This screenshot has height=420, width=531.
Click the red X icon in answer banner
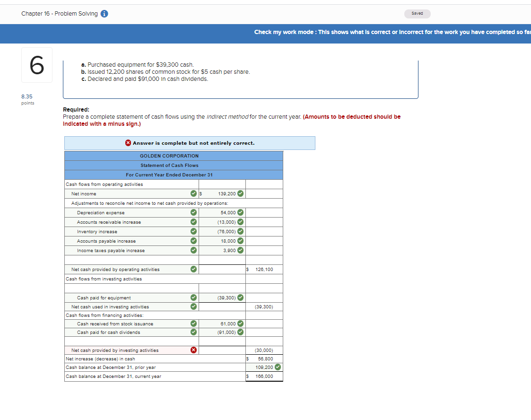(128, 143)
